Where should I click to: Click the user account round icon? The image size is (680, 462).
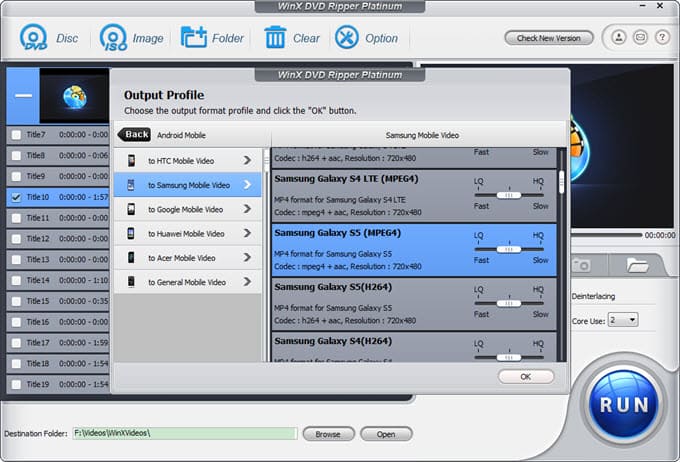[x=619, y=37]
